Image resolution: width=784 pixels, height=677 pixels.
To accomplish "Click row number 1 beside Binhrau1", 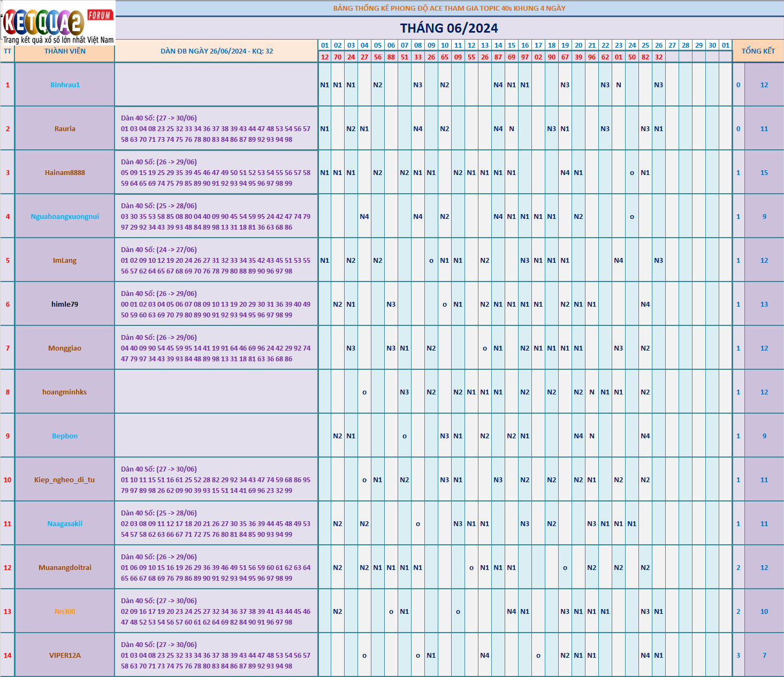I will (x=7, y=85).
